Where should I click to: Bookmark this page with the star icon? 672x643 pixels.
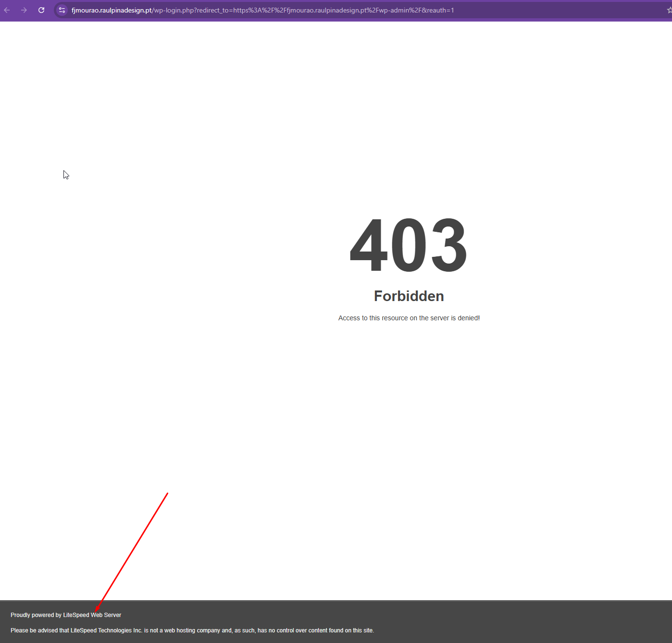(669, 10)
